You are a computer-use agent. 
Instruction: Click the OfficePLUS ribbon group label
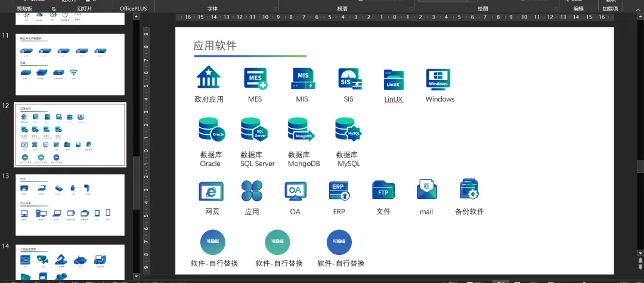(x=133, y=8)
